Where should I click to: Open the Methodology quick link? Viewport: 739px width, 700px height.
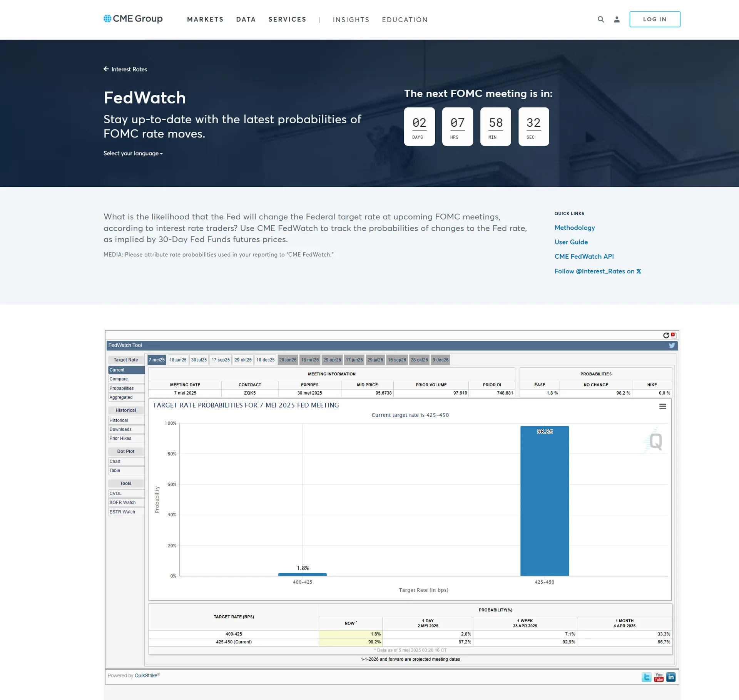(x=575, y=228)
